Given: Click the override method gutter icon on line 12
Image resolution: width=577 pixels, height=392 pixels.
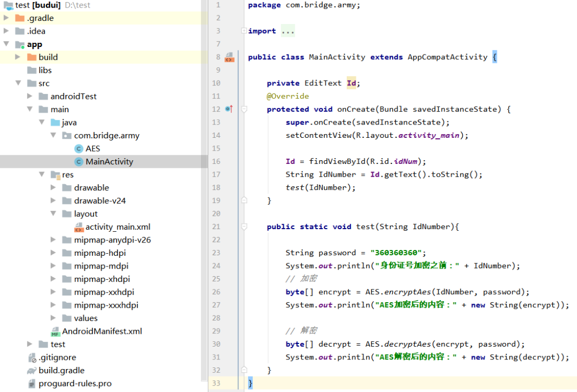Looking at the screenshot, I should (x=229, y=109).
